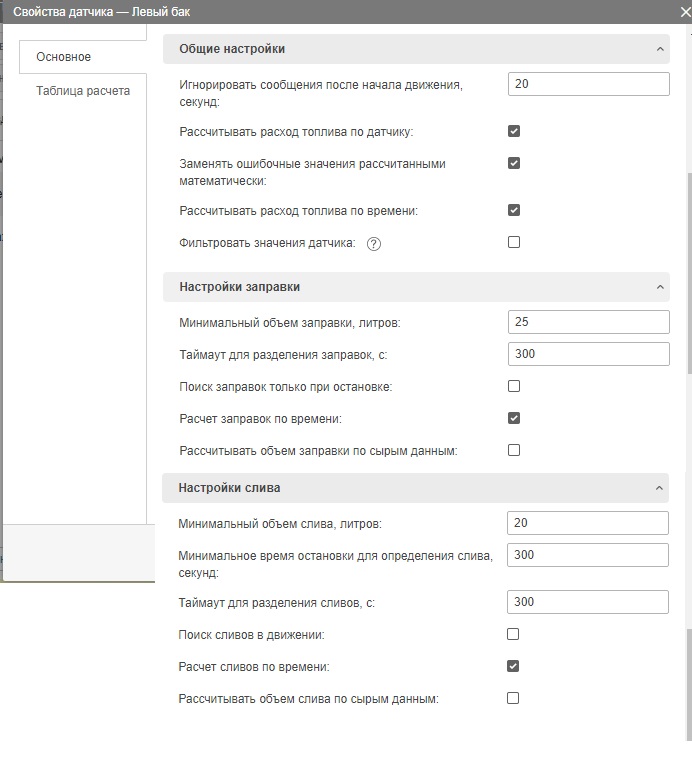Screen dimensions: 692x775
Task: Check 'Рассчитывать объем слива по сырым данным'
Action: pyautogui.click(x=513, y=698)
